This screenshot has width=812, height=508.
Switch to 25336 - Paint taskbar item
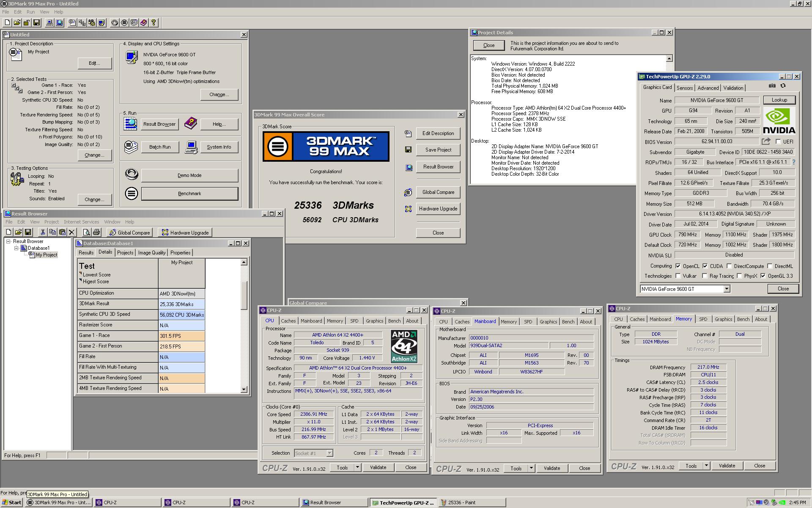pyautogui.click(x=472, y=502)
